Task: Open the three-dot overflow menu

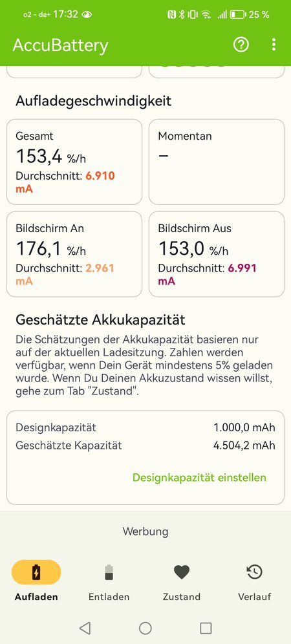Action: tap(274, 45)
